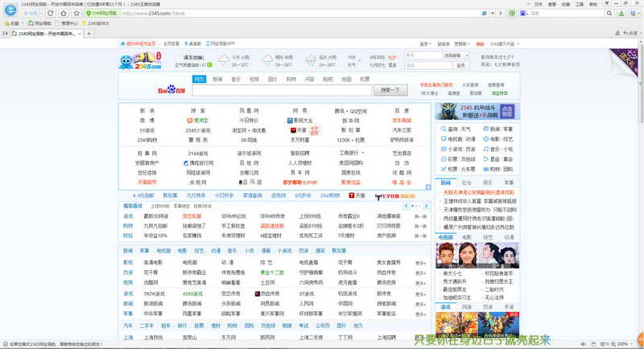
Task: Click the browser back arrow button
Action: coord(31,13)
